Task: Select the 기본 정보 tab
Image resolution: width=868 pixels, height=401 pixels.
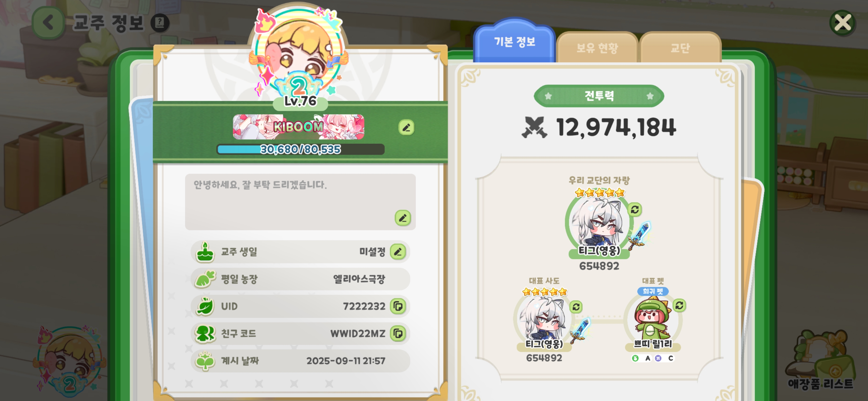Action: pyautogui.click(x=514, y=42)
